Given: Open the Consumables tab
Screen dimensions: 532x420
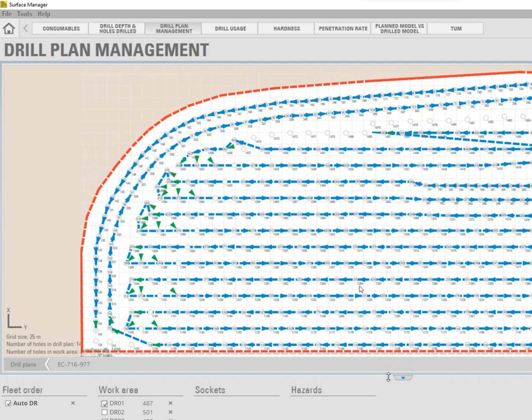Looking at the screenshot, I should (x=61, y=28).
